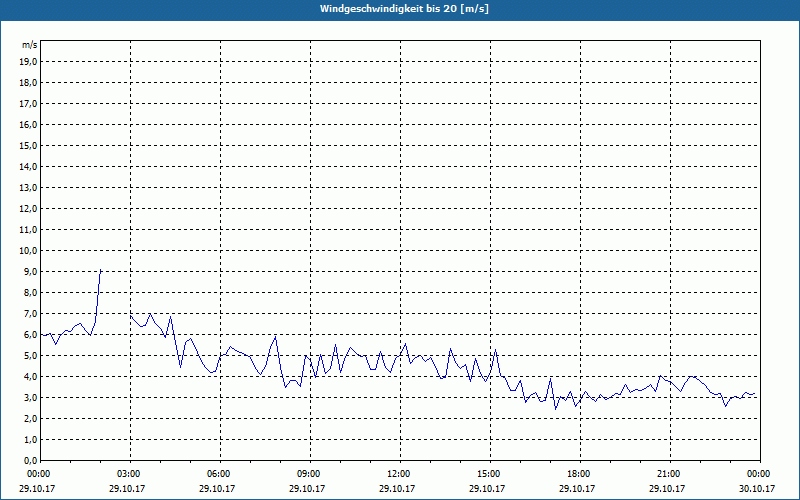Select the 12,0 y-axis label
The width and height of the screenshot is (800, 500).
(x=29, y=209)
